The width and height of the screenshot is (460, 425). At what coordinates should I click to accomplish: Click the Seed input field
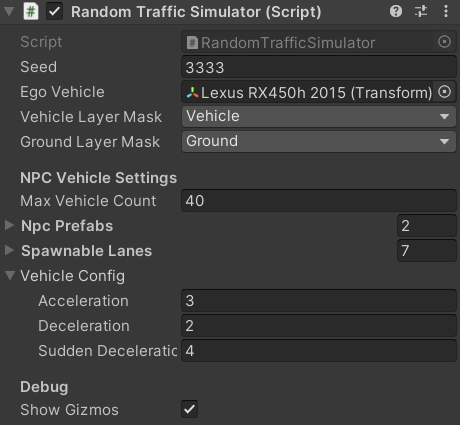pos(319,67)
